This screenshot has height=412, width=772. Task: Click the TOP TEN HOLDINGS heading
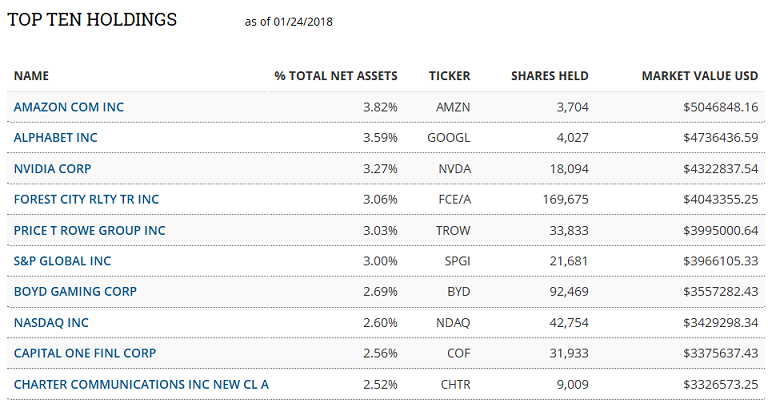[92, 20]
